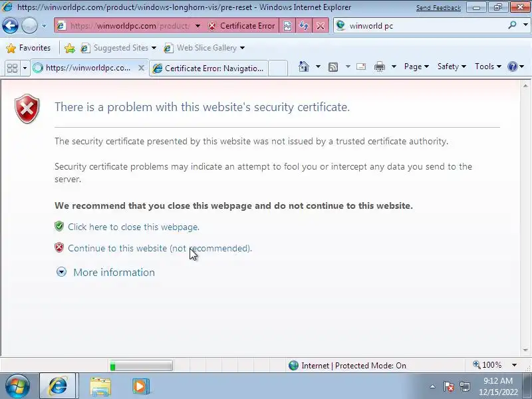The height and width of the screenshot is (399, 532).
Task: Click the Read Mail envelope icon
Action: [361, 66]
